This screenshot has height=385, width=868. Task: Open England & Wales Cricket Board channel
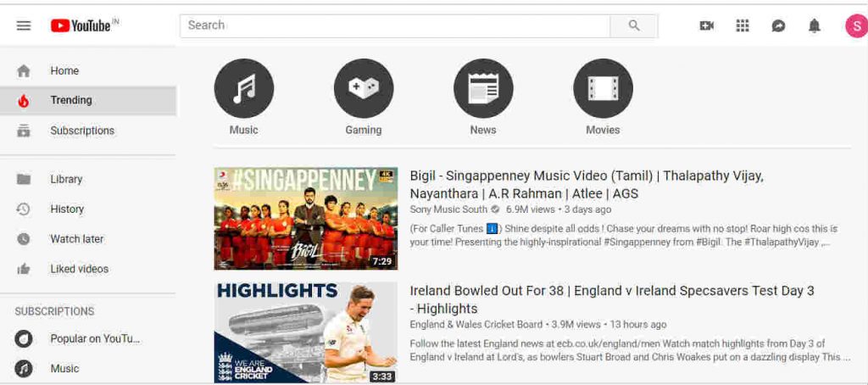point(476,325)
